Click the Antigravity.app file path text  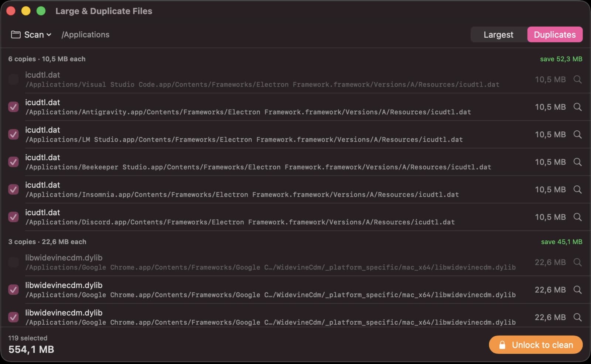[248, 112]
